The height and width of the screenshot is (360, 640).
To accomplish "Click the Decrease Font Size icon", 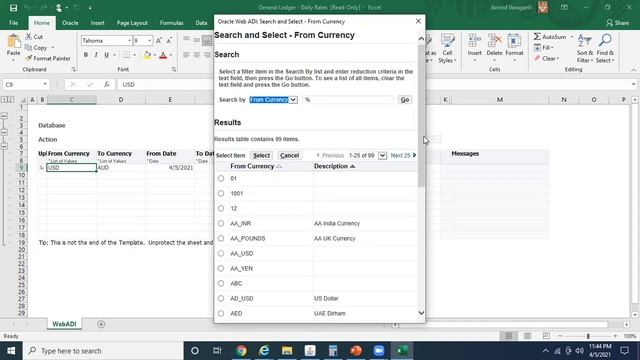I will pos(169,40).
